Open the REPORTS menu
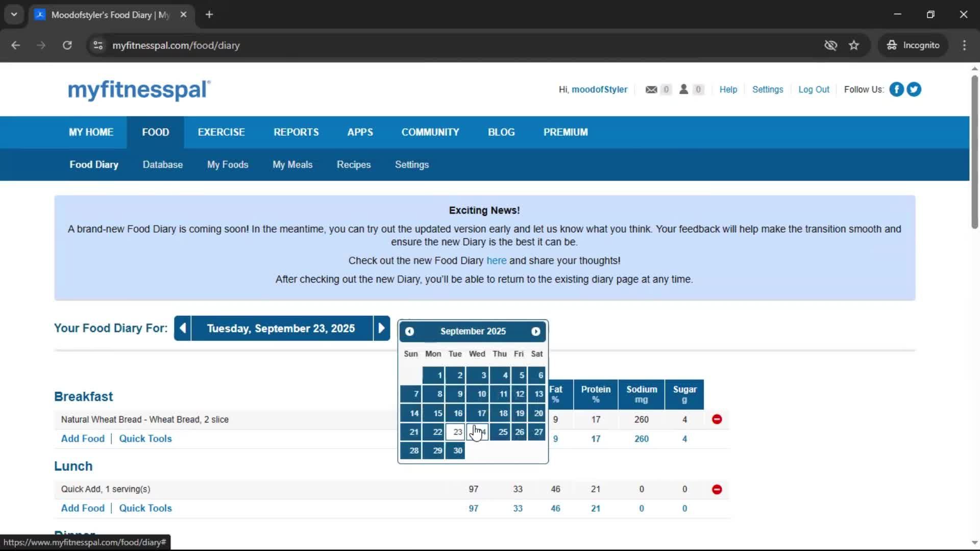The width and height of the screenshot is (980, 551). coord(296,132)
